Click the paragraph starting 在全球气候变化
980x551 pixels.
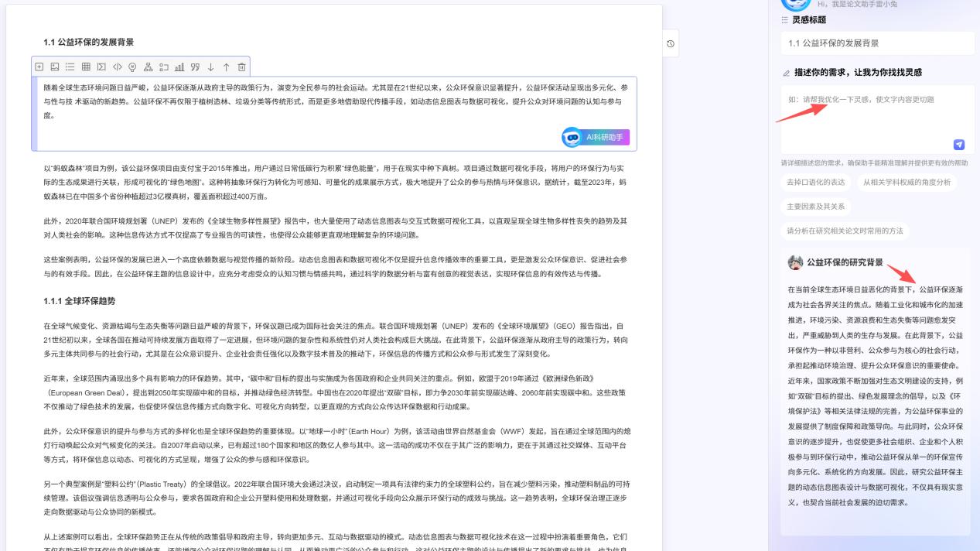coord(336,340)
